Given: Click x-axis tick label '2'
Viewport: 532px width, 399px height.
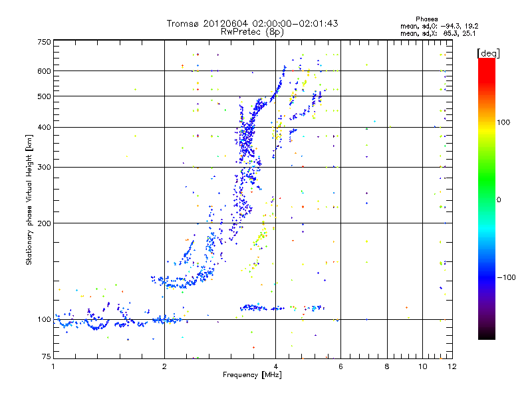Looking at the screenshot, I should [164, 366].
